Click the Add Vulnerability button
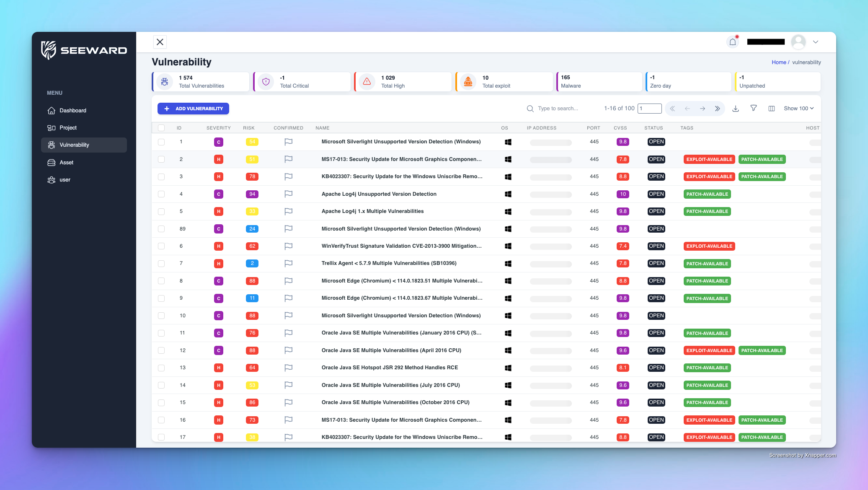 (x=193, y=109)
